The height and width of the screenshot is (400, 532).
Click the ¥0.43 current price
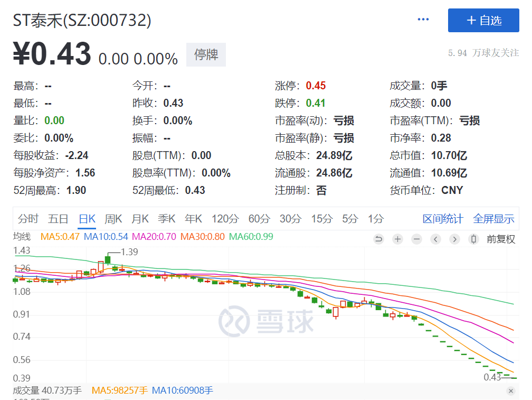(52, 53)
